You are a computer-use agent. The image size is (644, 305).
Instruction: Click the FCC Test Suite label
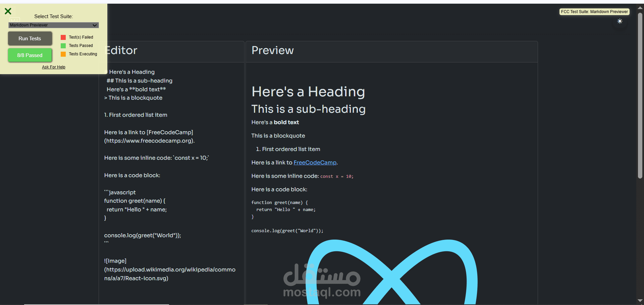pos(594,11)
